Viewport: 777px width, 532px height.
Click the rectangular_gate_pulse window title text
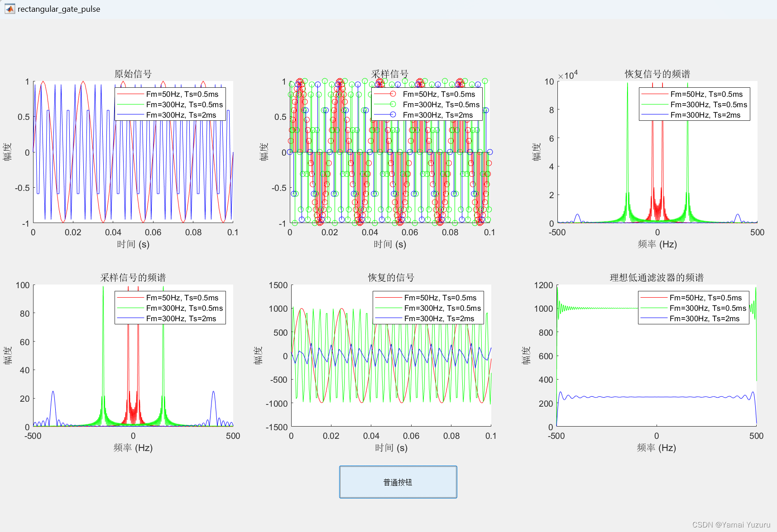pyautogui.click(x=59, y=9)
